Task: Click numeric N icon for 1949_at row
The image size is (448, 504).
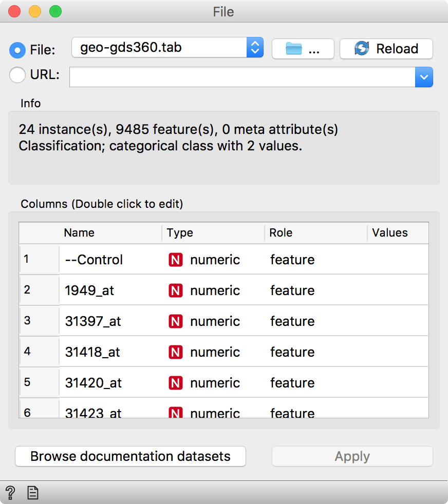Action: click(x=175, y=290)
